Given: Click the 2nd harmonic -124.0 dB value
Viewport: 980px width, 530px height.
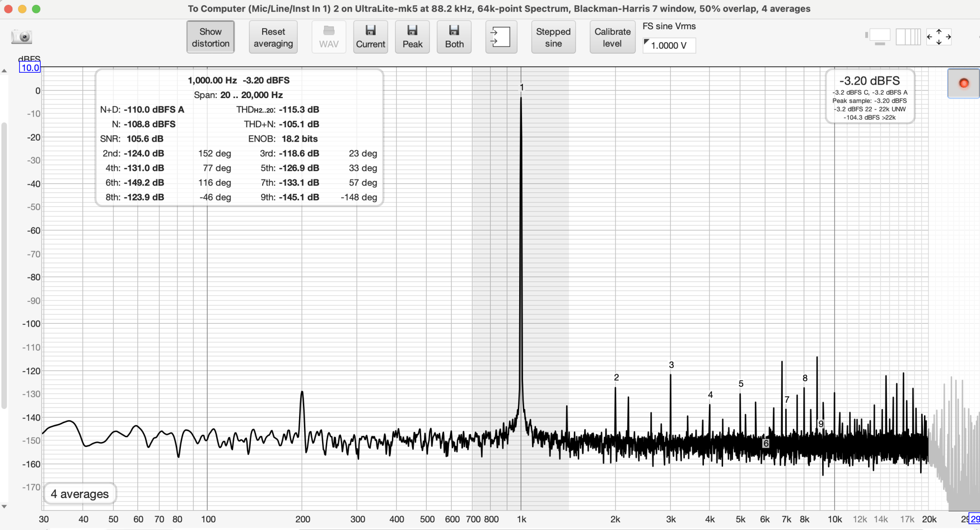Looking at the screenshot, I should [144, 154].
